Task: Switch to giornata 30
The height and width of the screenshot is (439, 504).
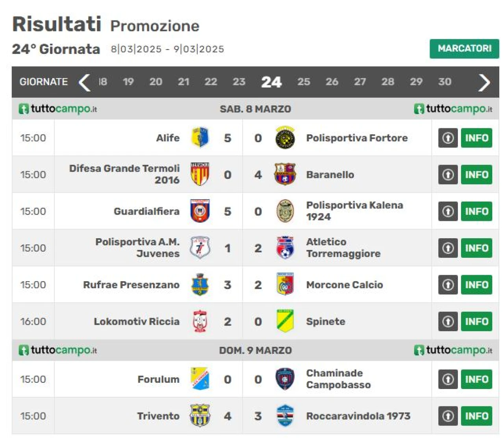Action: pos(445,82)
